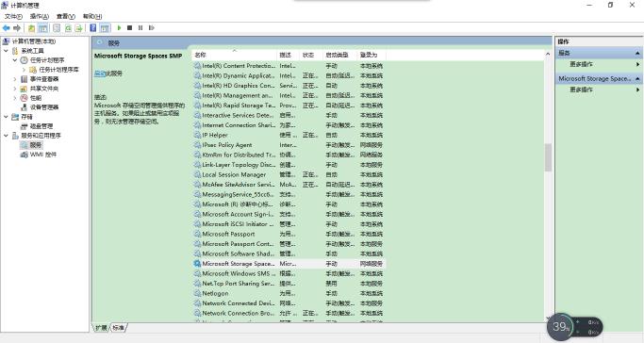644x343 pixels.
Task: Open 更多操作 under 服务 in the action pane
Action: coord(581,64)
